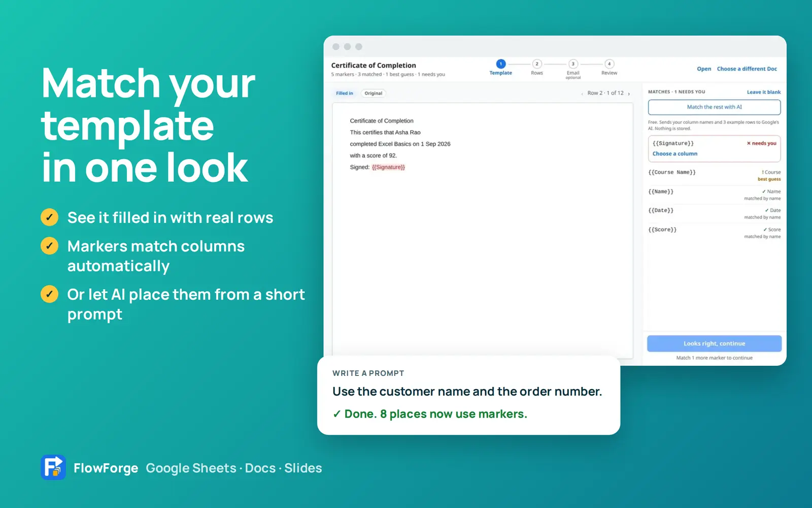Select the {{Course Name}} marker row
Screen dimensions: 812x508
714,175
